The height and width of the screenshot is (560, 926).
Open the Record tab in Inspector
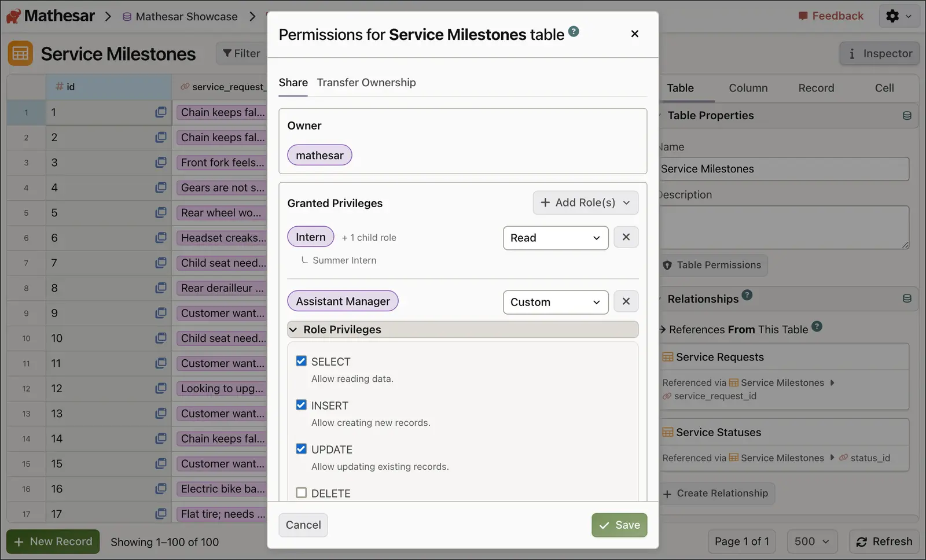pos(816,88)
